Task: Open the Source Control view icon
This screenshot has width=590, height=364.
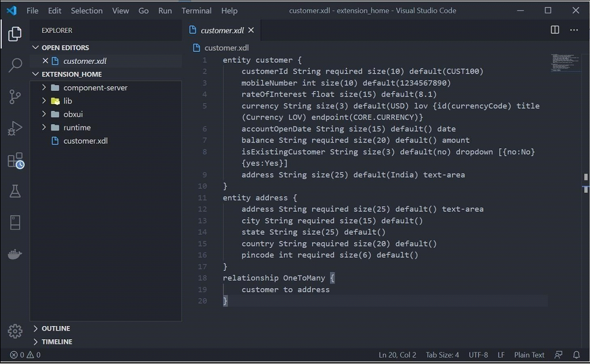Action: (15, 97)
